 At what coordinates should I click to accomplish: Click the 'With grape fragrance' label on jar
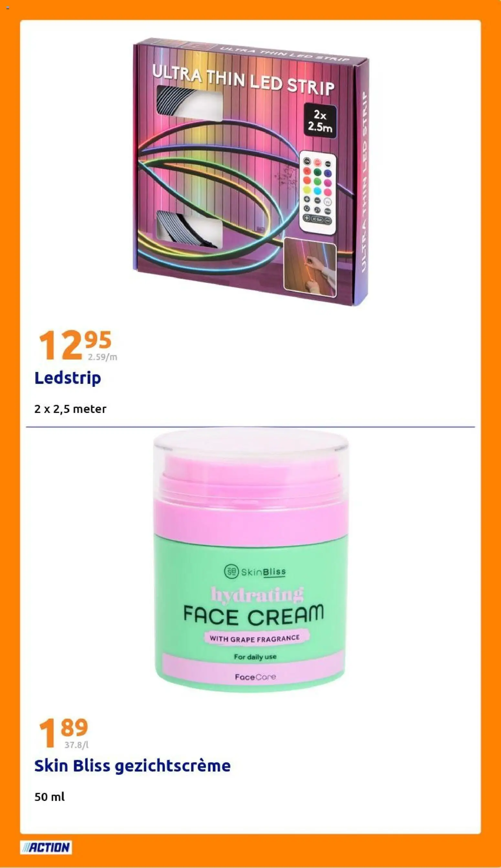tap(255, 638)
